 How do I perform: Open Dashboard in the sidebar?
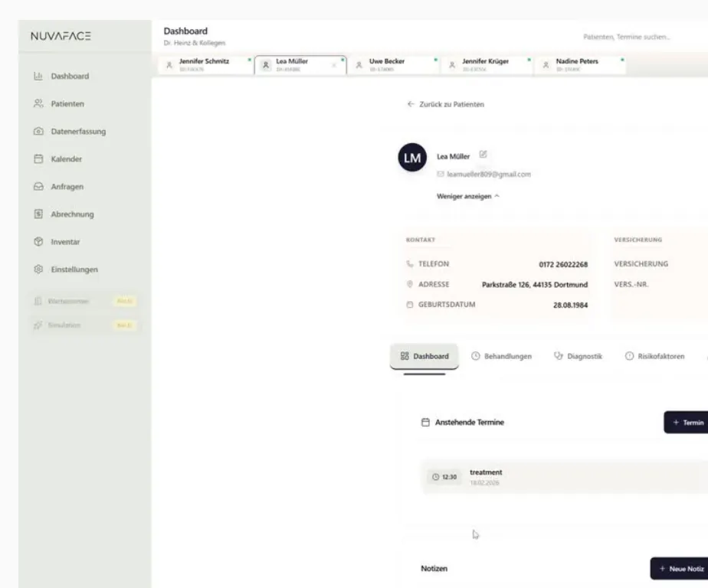pyautogui.click(x=70, y=77)
